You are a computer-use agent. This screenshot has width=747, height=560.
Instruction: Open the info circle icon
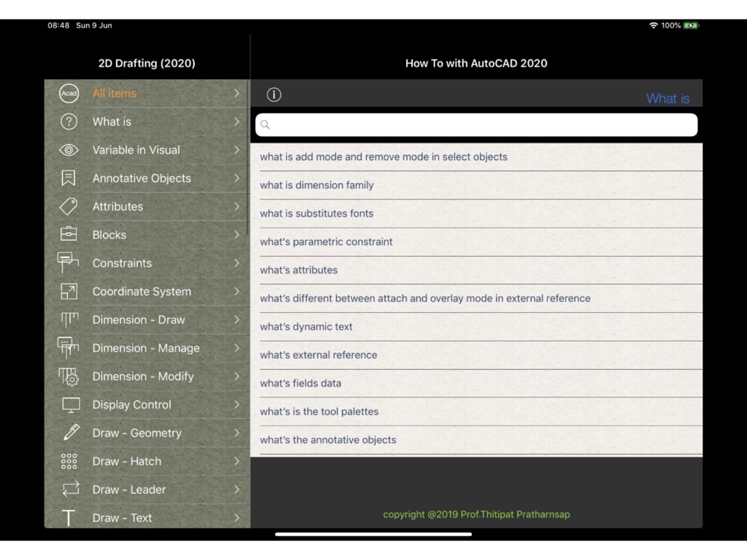point(274,95)
